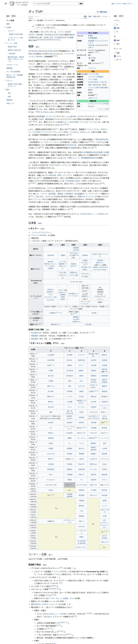
Task: Switch to the ノート talk tab
Action: point(37,17)
